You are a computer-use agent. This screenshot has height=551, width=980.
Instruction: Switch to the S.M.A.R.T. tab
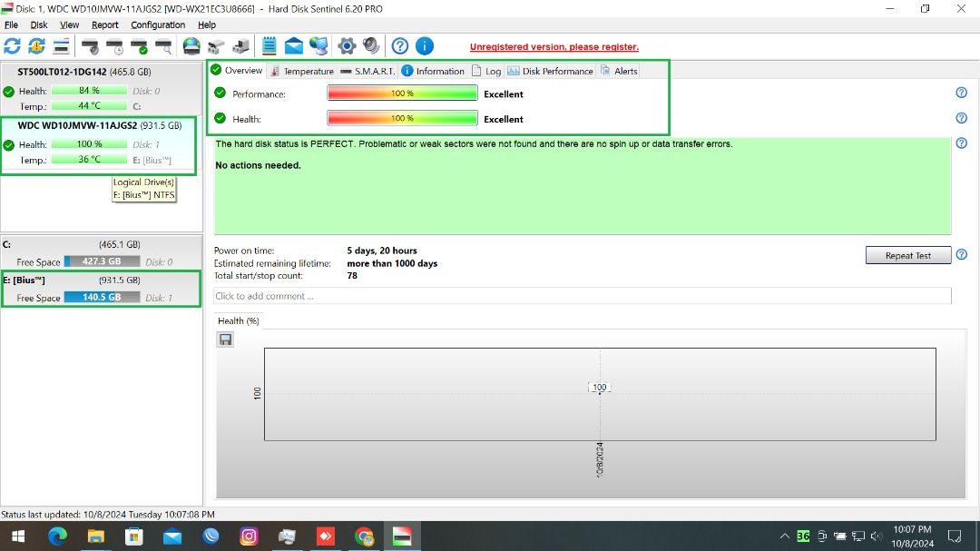click(368, 71)
